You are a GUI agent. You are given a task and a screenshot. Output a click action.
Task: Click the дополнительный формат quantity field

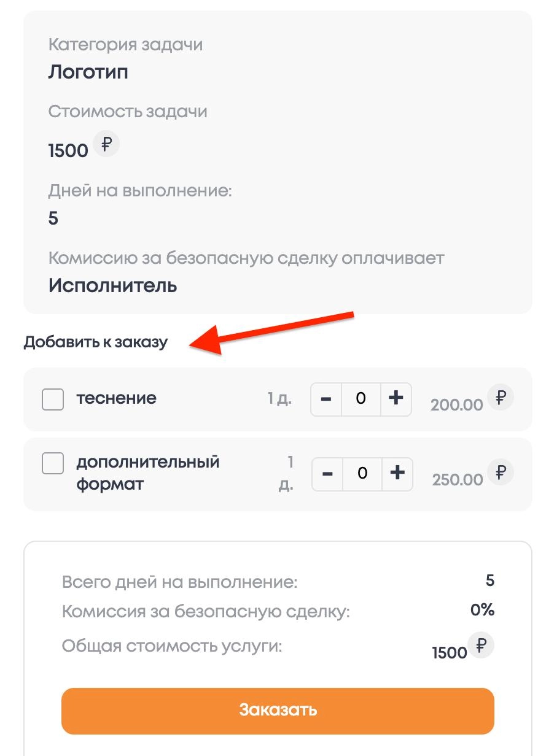(x=362, y=474)
